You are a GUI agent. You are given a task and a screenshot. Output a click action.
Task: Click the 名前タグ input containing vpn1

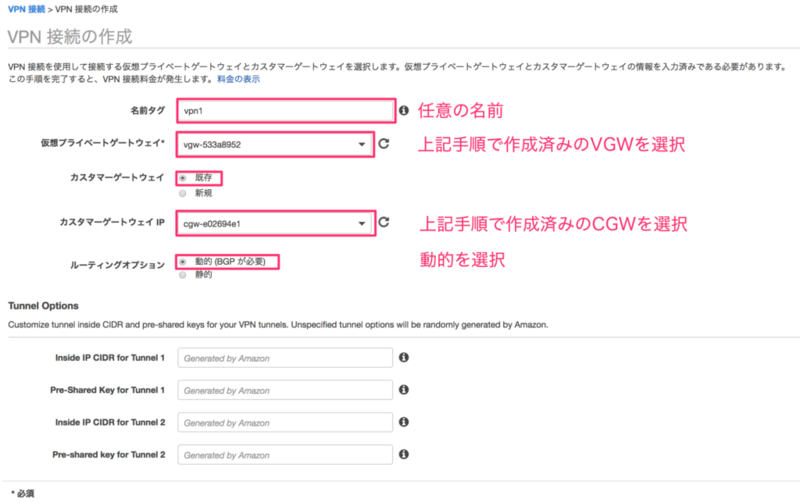pyautogui.click(x=286, y=111)
